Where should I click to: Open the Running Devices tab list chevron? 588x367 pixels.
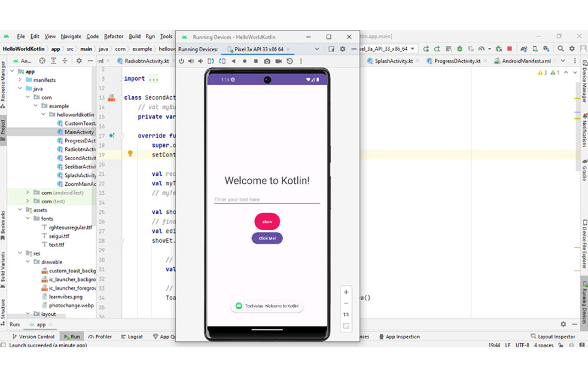(x=317, y=49)
